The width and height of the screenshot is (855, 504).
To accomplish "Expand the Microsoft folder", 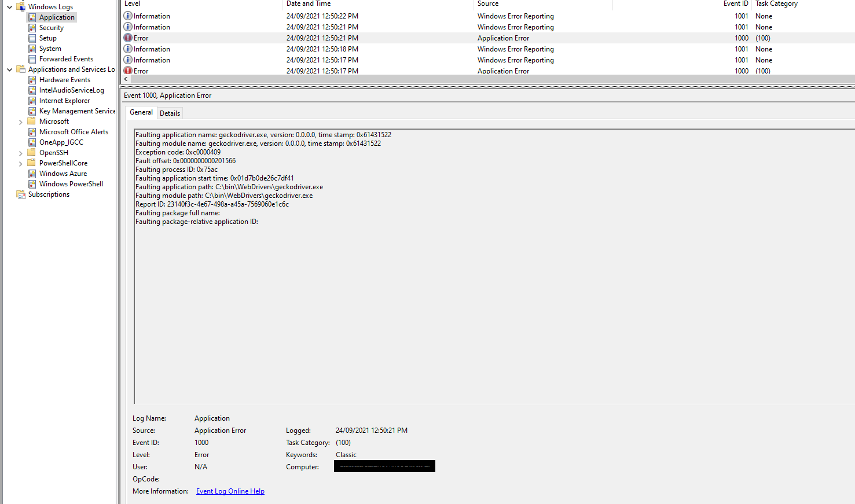I will pos(22,121).
